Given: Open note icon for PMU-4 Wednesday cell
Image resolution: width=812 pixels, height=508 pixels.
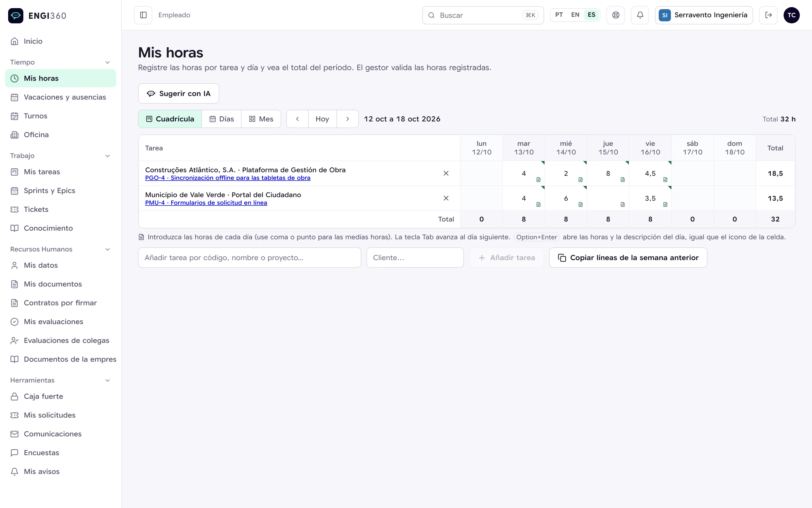Looking at the screenshot, I should pos(581,204).
